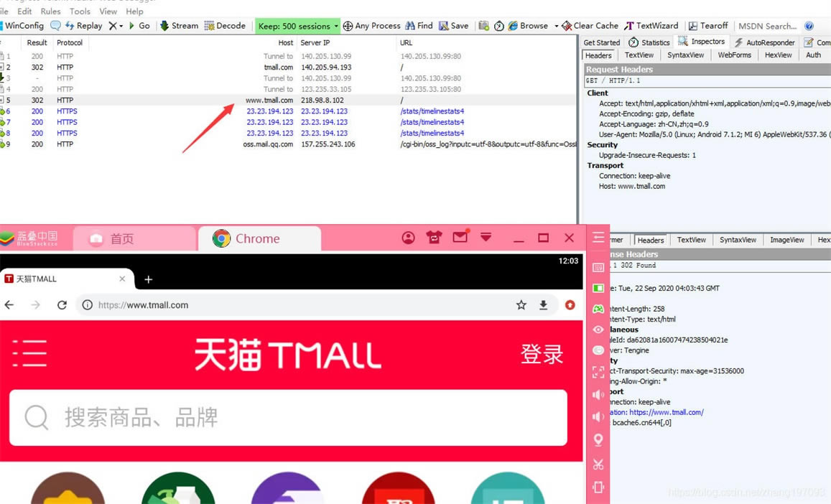Open BlueStacks account profile icon
Image resolution: width=831 pixels, height=504 pixels.
(408, 238)
